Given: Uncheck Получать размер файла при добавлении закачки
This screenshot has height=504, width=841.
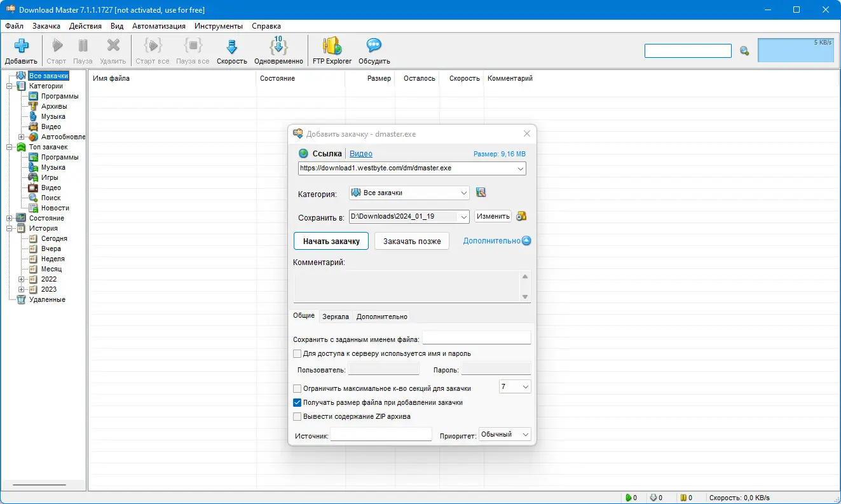Looking at the screenshot, I should pos(297,402).
